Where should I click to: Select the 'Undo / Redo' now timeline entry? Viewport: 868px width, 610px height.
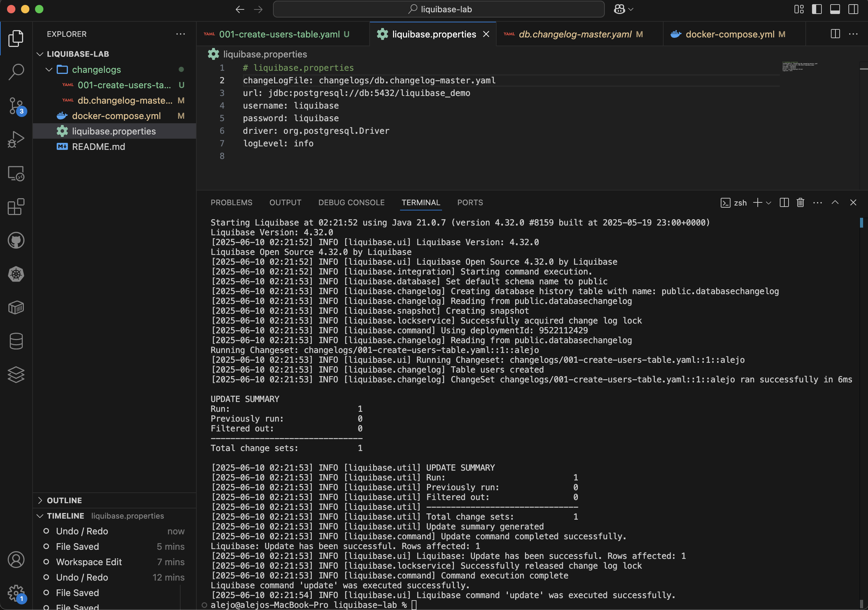[x=114, y=531]
